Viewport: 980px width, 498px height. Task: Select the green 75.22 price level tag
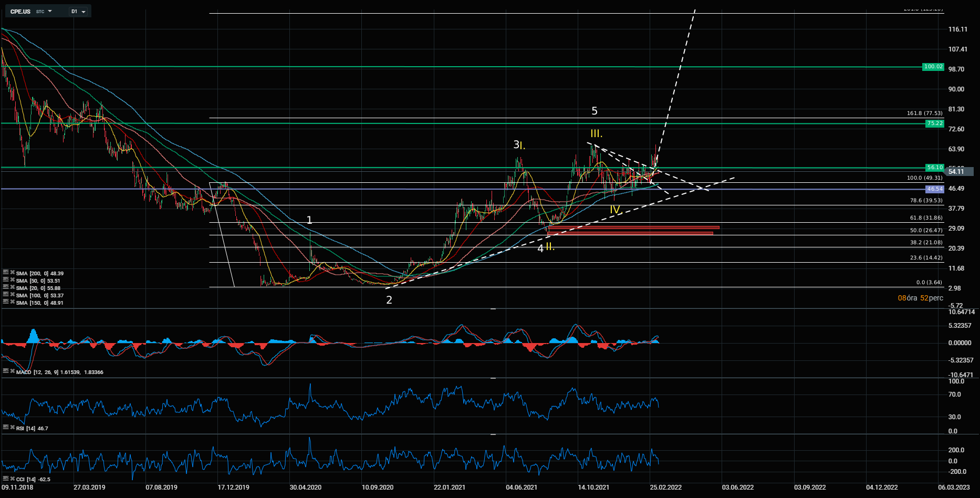(x=934, y=123)
